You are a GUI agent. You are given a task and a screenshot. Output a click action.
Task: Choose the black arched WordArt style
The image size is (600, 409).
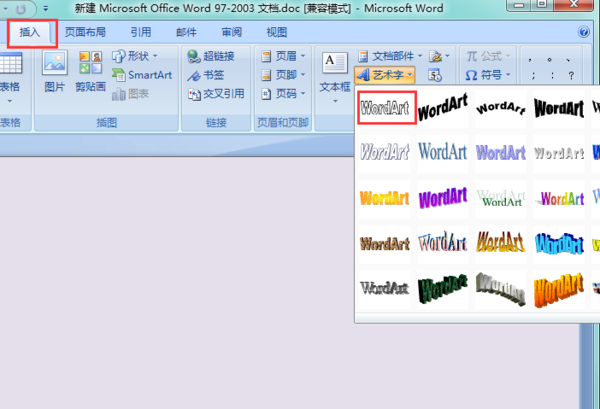(x=501, y=108)
